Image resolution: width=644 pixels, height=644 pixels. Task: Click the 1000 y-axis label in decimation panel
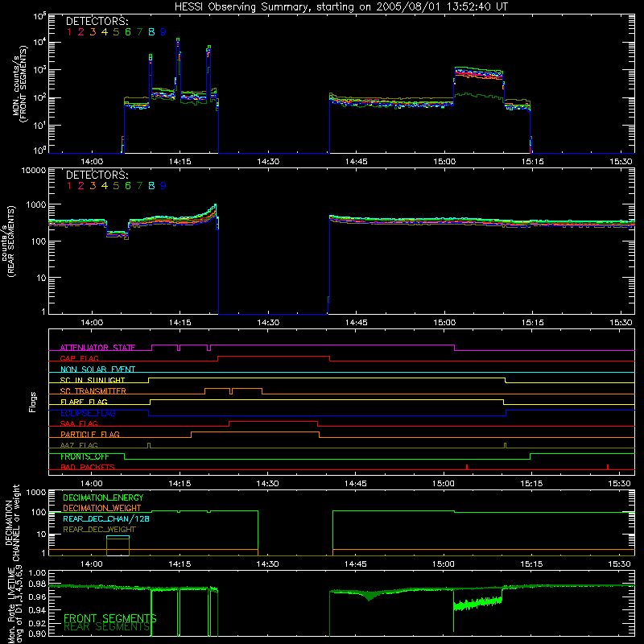(35, 492)
